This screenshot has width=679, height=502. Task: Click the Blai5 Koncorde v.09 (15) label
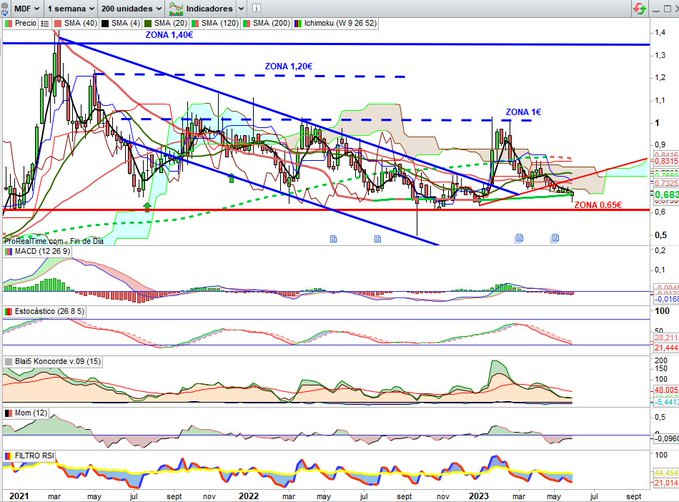point(58,361)
